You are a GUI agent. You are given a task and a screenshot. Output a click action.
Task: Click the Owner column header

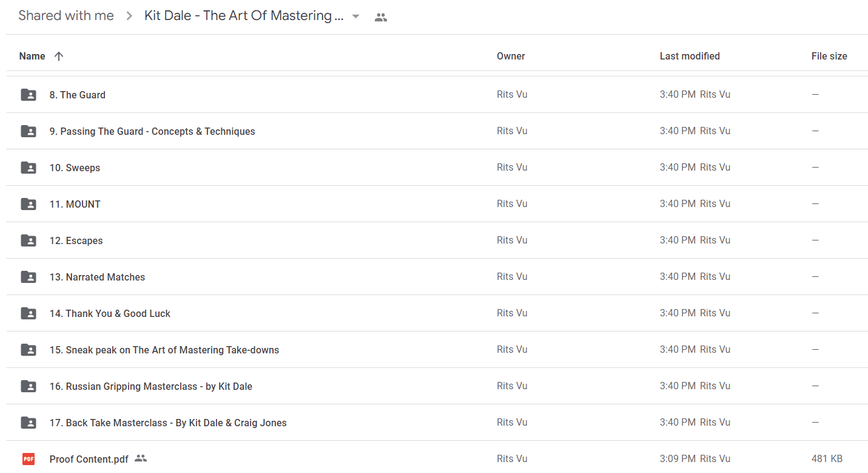click(511, 56)
